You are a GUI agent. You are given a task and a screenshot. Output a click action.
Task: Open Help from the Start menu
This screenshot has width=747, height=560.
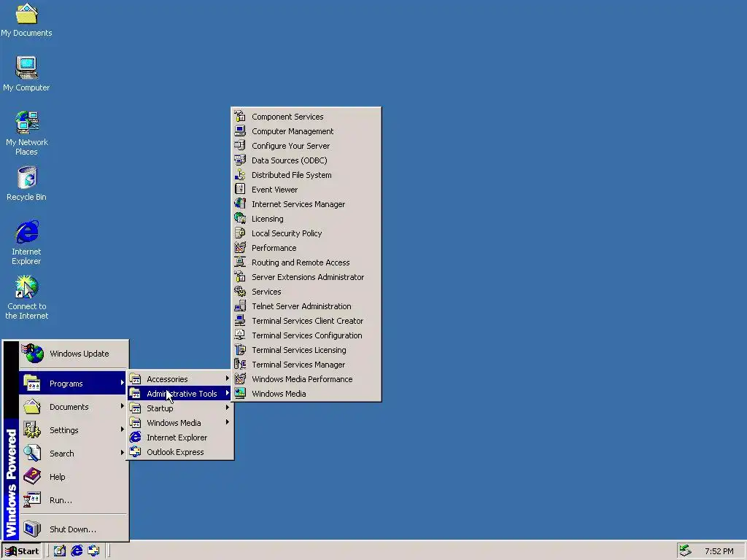point(74,477)
